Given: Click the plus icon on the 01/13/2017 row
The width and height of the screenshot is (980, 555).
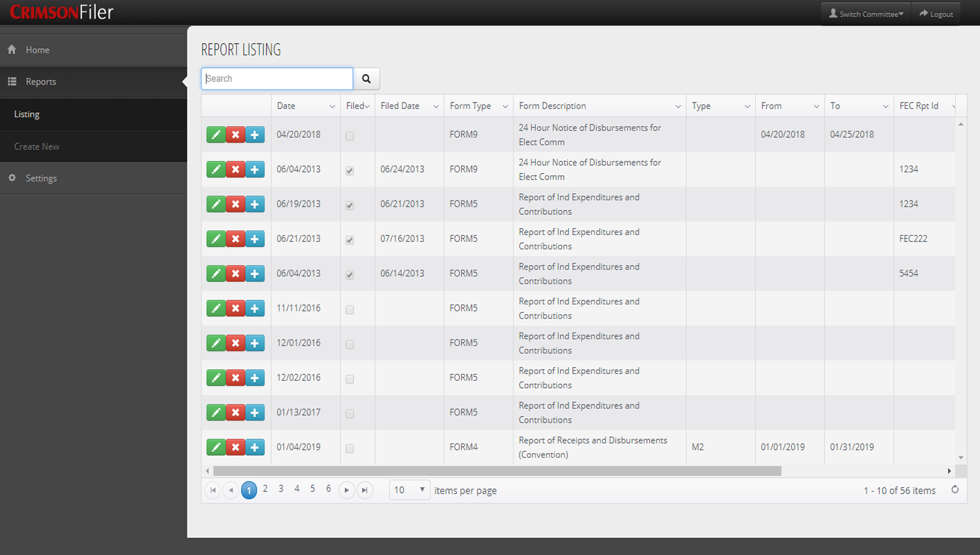Looking at the screenshot, I should point(255,412).
